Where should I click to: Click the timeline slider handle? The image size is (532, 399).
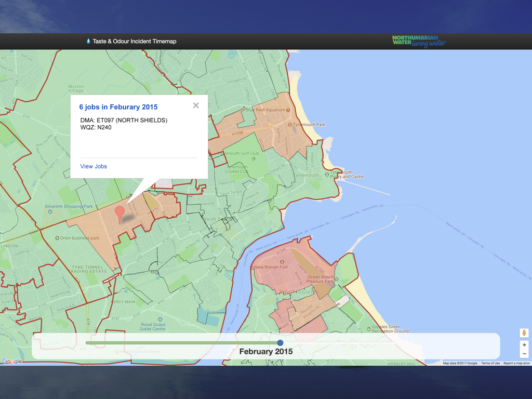[x=280, y=343]
